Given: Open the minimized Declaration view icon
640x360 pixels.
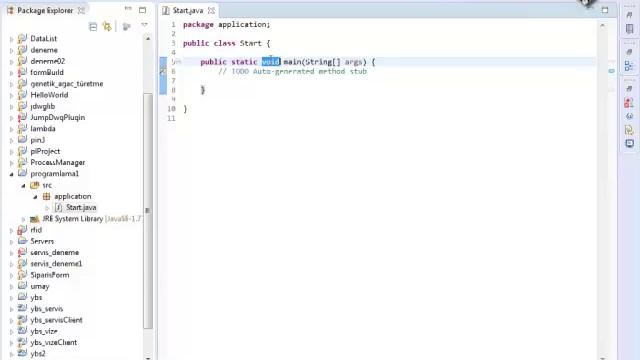Looking at the screenshot, I should tap(629, 130).
